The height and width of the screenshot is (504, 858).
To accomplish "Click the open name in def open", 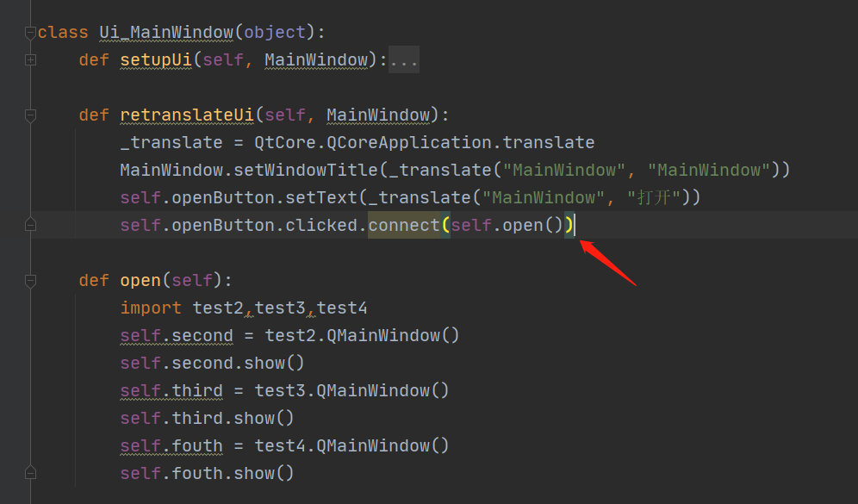I will (x=140, y=281).
